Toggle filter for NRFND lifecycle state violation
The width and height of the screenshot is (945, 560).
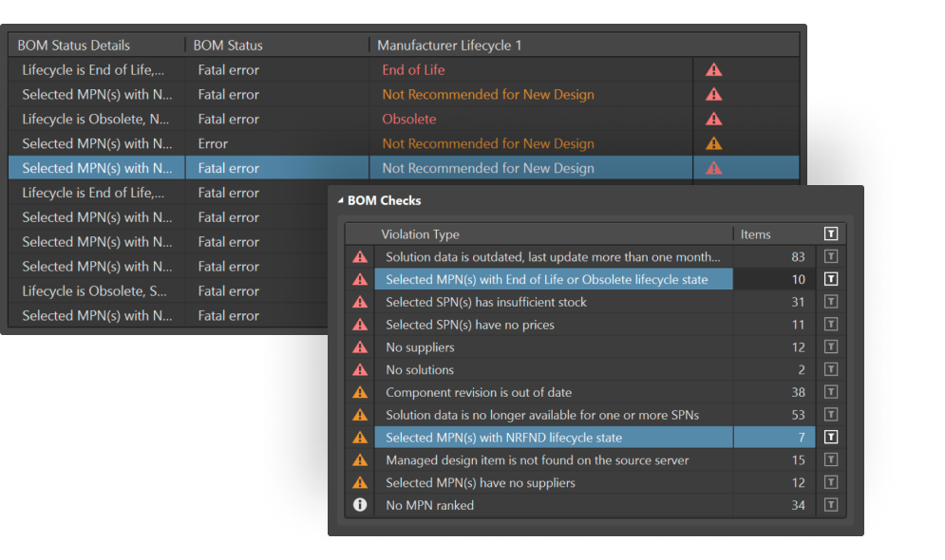point(831,438)
